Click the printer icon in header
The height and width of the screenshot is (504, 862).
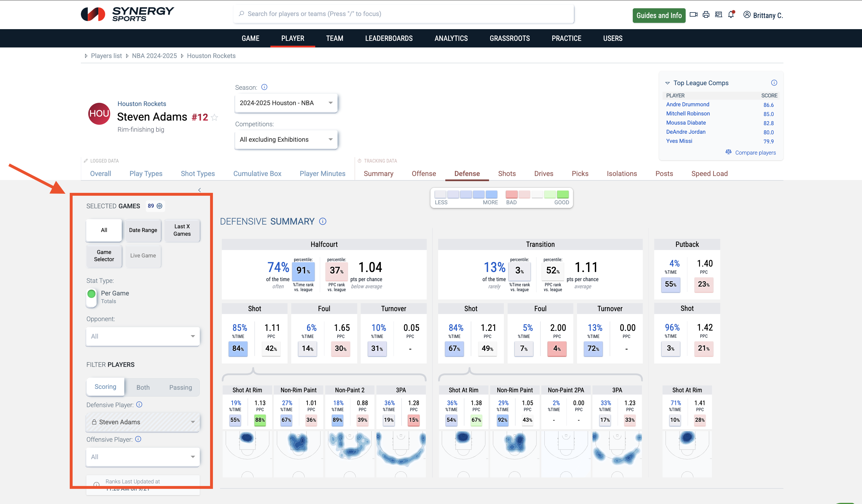point(706,15)
